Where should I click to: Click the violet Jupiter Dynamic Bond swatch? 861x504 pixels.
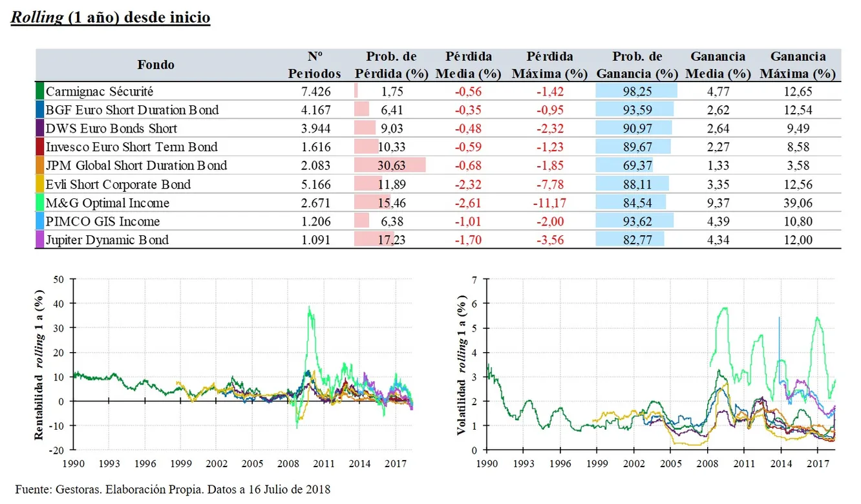pyautogui.click(x=39, y=240)
